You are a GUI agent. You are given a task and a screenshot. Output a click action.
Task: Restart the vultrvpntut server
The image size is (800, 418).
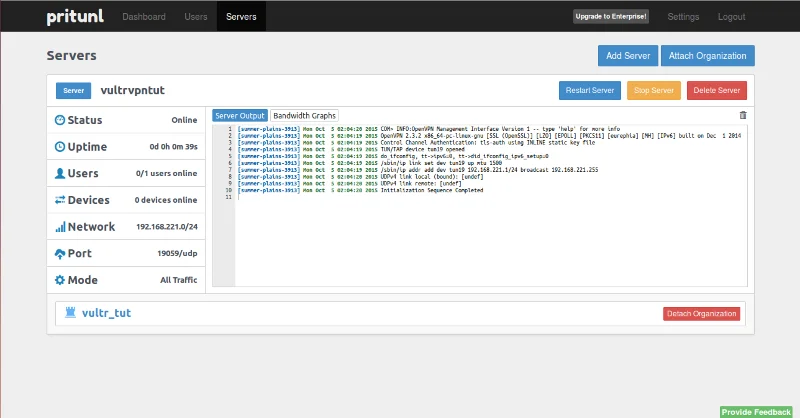[x=590, y=90]
